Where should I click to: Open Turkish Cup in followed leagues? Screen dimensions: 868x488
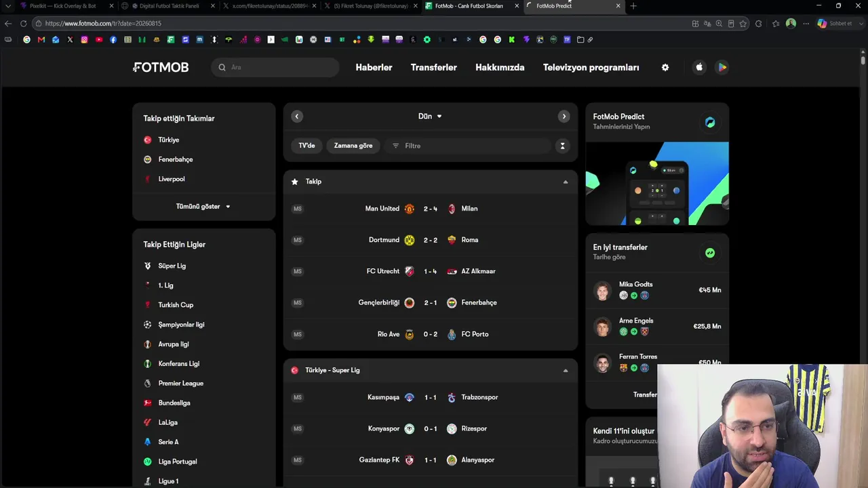coord(176,305)
